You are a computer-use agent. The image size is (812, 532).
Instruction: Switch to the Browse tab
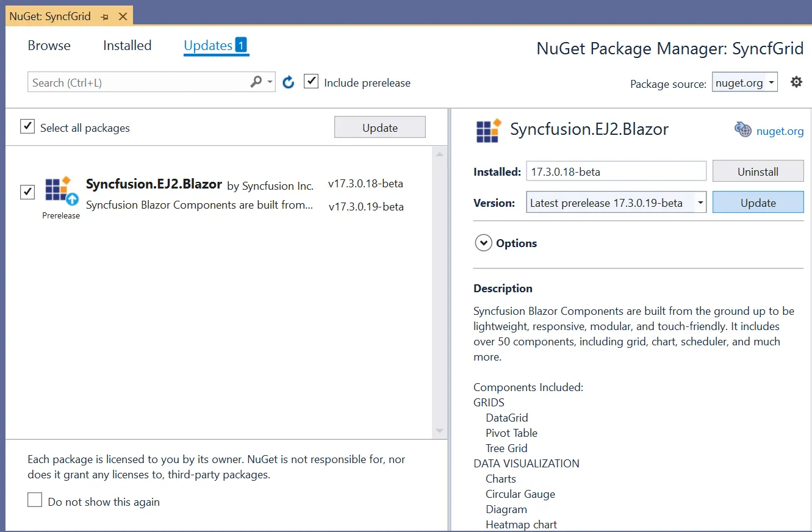point(49,45)
